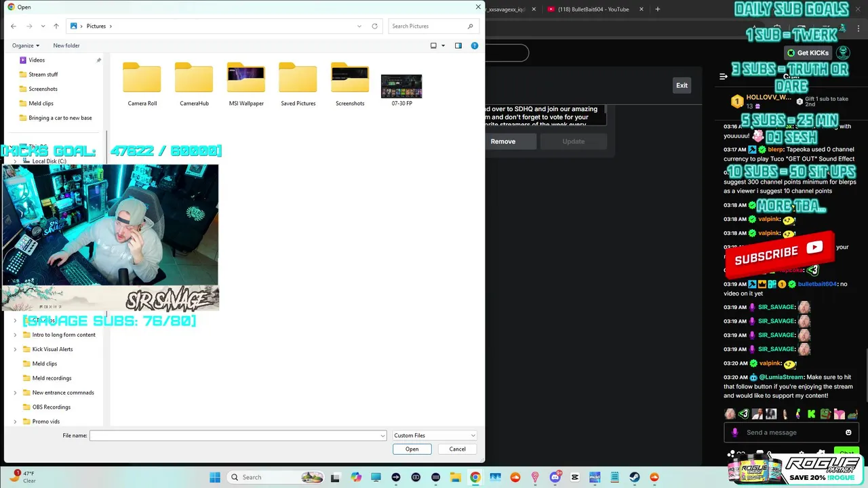Open the Organize dropdown menu

[x=26, y=45]
